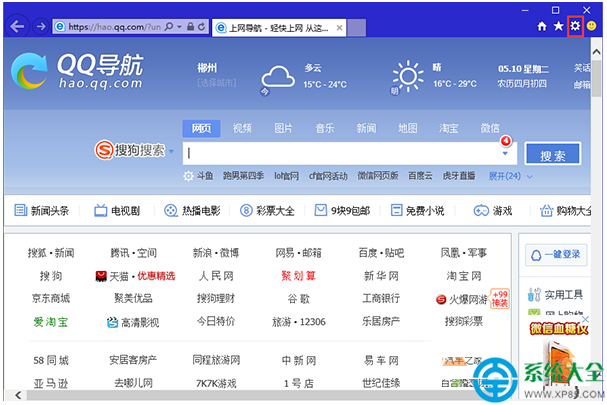The image size is (607, 405).
Task: Open favorites star icon
Action: coord(558,26)
